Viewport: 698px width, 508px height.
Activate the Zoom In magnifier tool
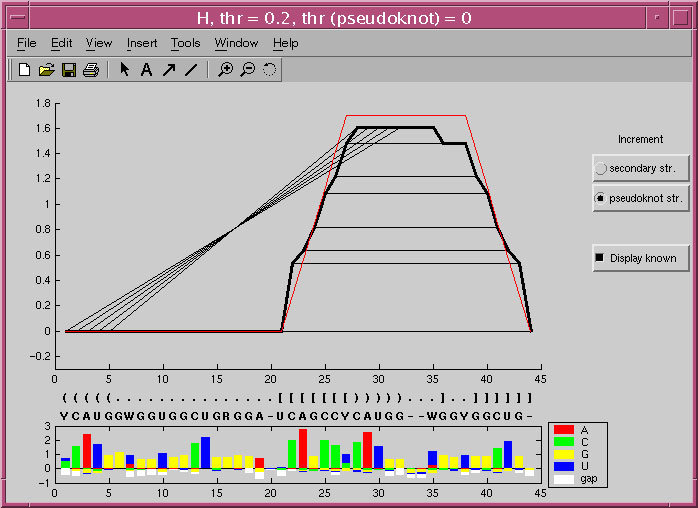click(225, 70)
